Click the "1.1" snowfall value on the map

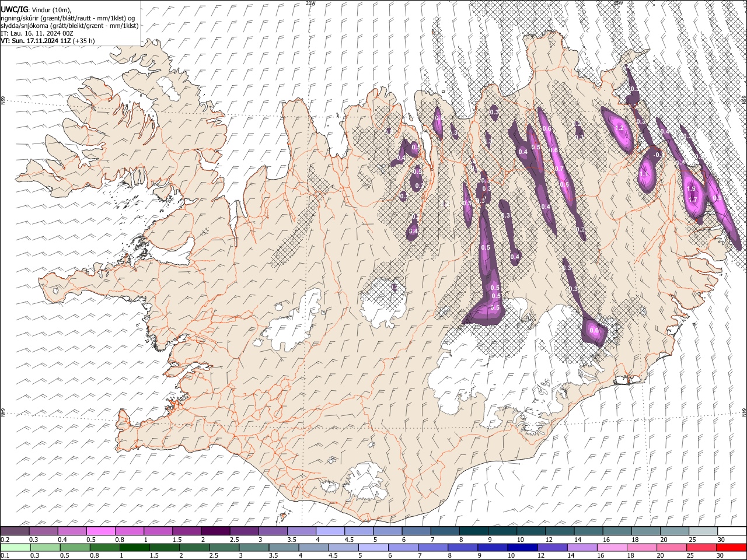(644, 174)
